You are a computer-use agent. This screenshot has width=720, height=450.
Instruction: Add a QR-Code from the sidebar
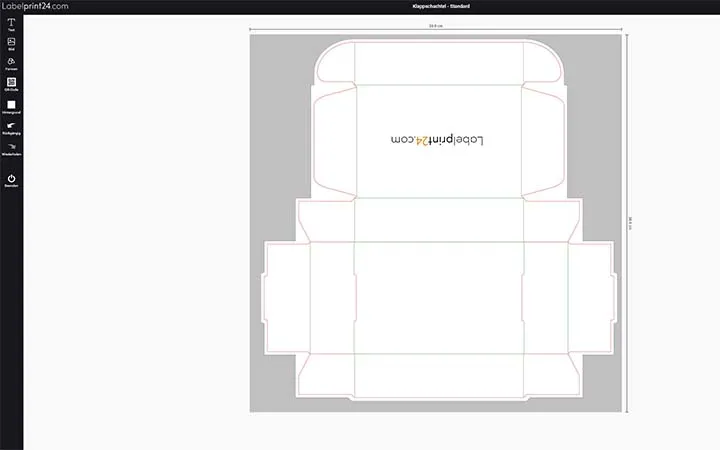(11, 83)
